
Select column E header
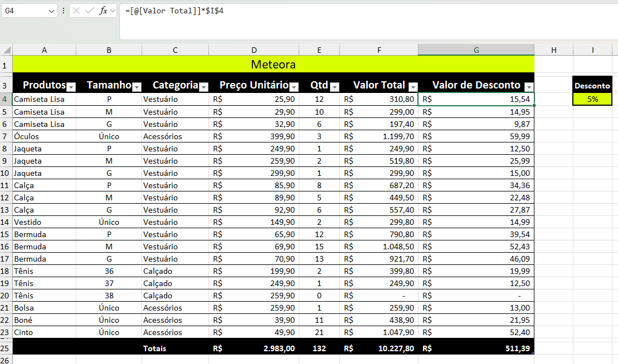click(x=319, y=50)
